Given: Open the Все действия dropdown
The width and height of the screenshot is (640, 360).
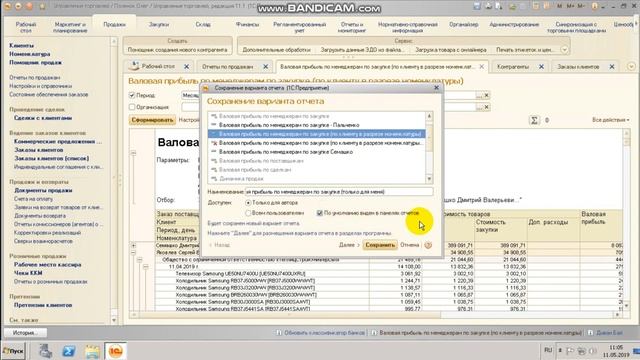Looking at the screenshot, I should (x=611, y=120).
